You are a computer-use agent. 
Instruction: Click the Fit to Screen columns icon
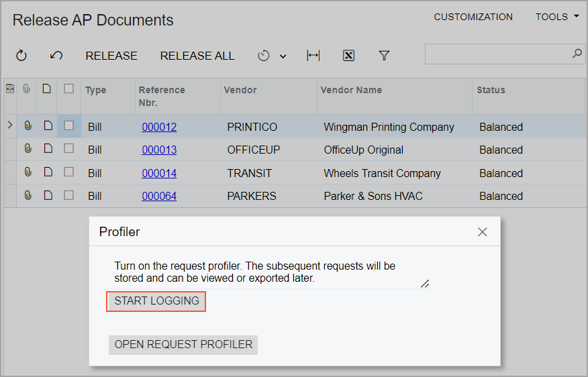click(313, 56)
